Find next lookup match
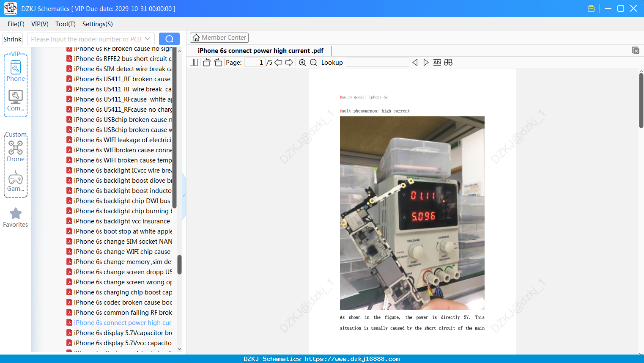 point(426,63)
